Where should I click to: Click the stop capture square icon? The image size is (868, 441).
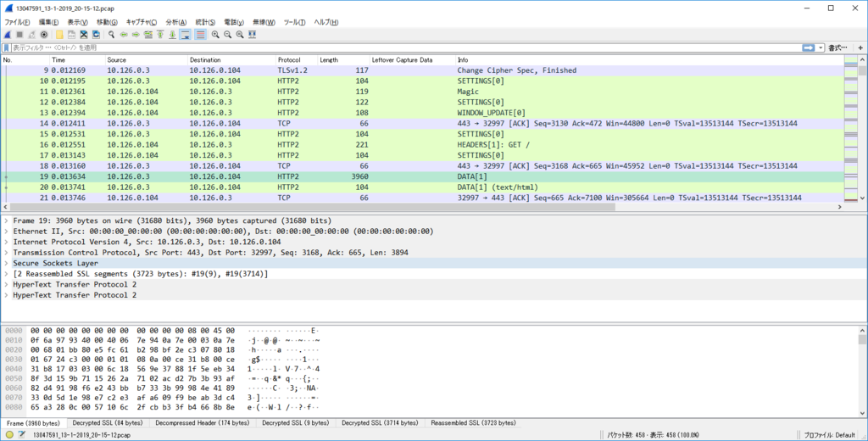pos(20,35)
